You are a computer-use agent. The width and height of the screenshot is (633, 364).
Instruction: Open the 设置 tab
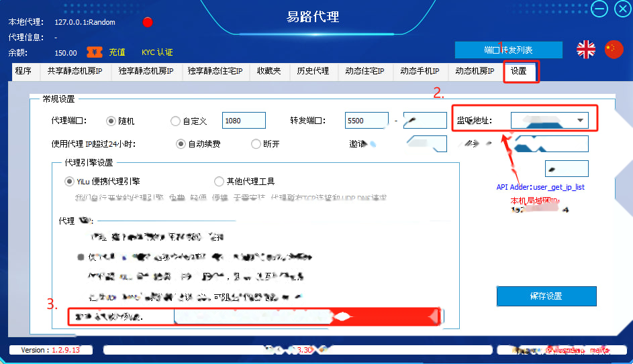pos(519,71)
